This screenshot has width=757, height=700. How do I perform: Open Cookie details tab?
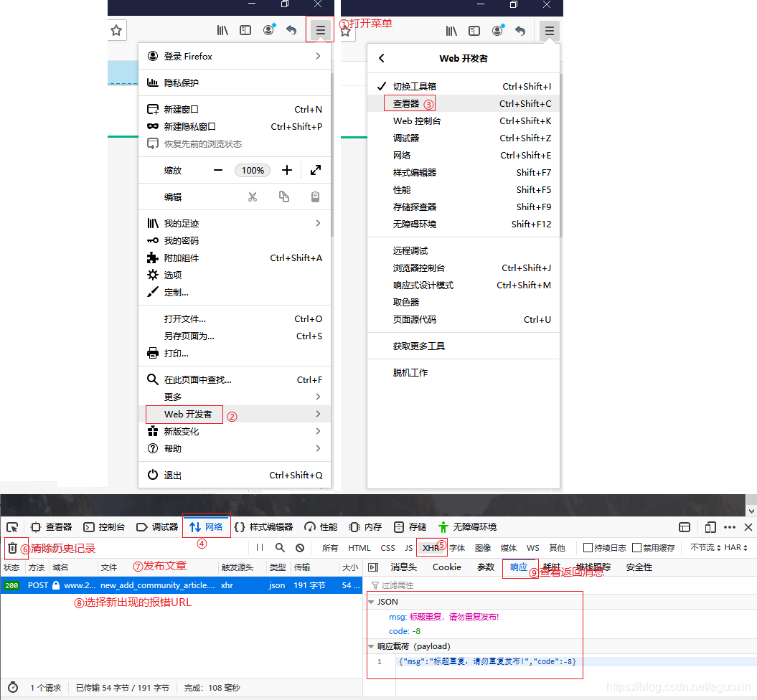(x=446, y=567)
